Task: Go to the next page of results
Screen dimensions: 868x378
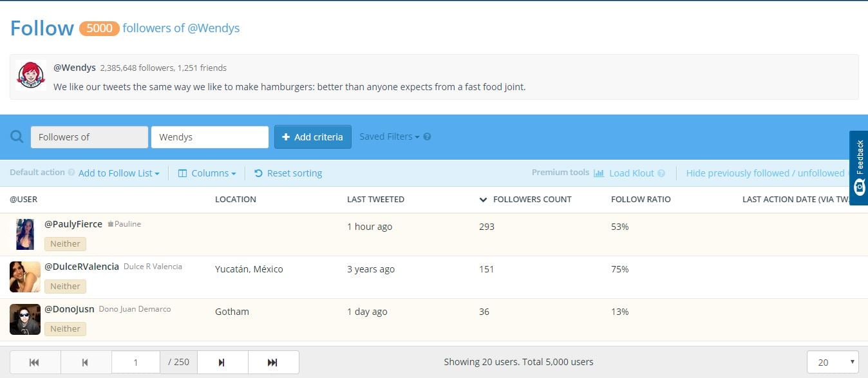Action: tap(222, 363)
